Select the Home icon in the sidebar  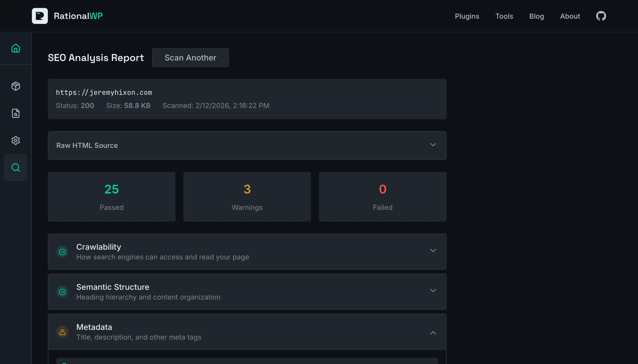point(15,48)
